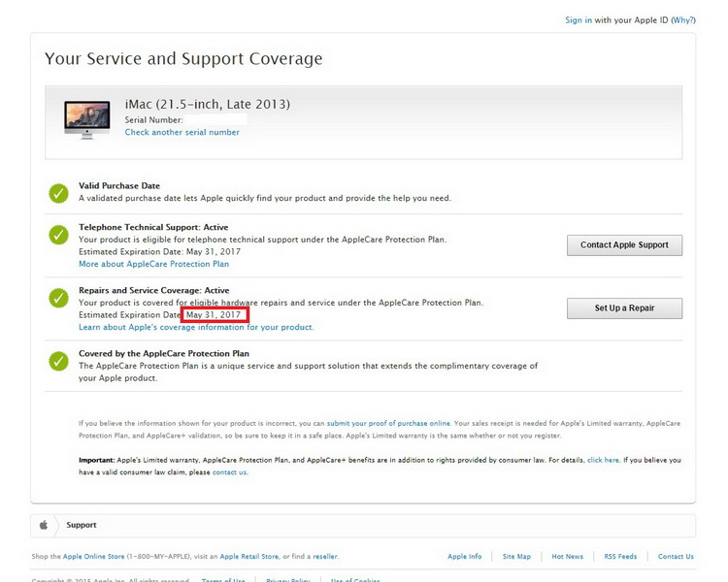Go to Support in the breadcrumb bar
The image size is (728, 582).
pos(82,525)
